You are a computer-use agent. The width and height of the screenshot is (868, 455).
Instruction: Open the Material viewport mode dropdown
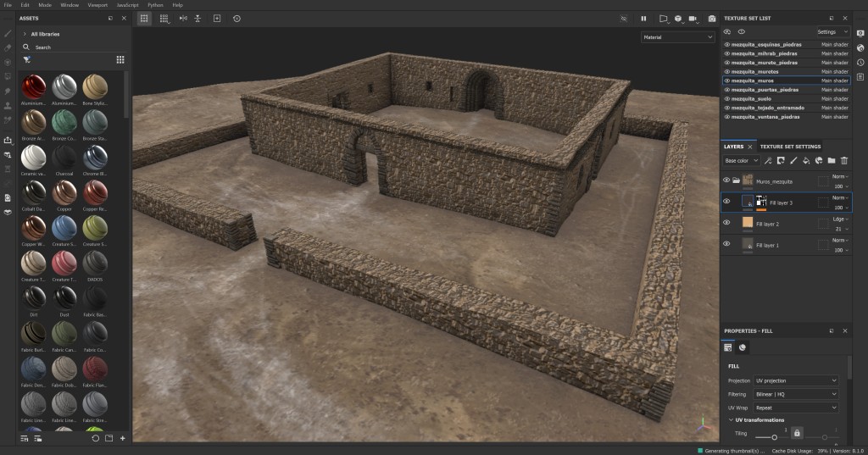coord(677,37)
